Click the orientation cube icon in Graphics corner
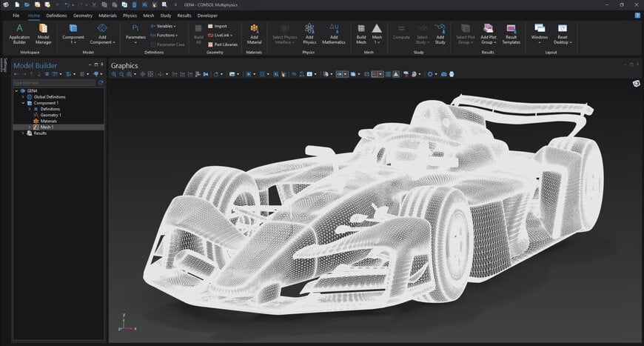This screenshot has height=346, width=644. [636, 84]
